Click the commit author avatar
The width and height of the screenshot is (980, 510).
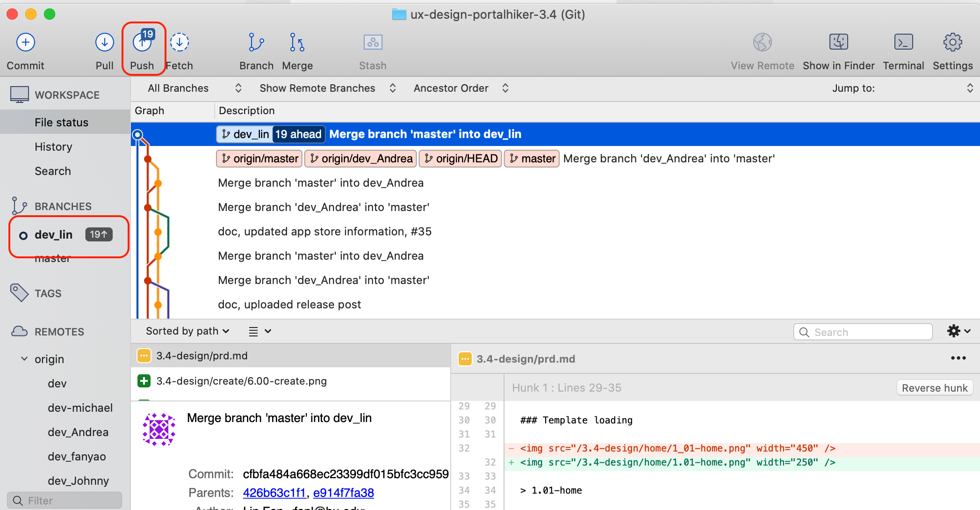coord(159,429)
